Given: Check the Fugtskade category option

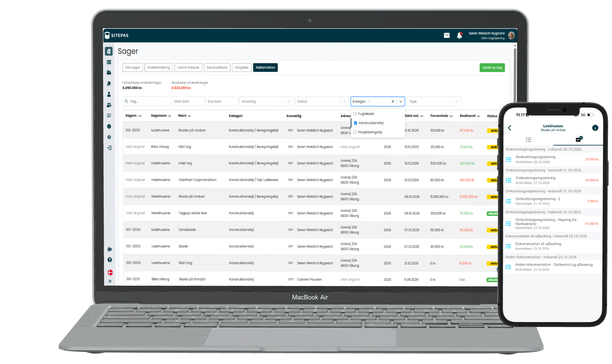Looking at the screenshot, I should pyautogui.click(x=355, y=114).
